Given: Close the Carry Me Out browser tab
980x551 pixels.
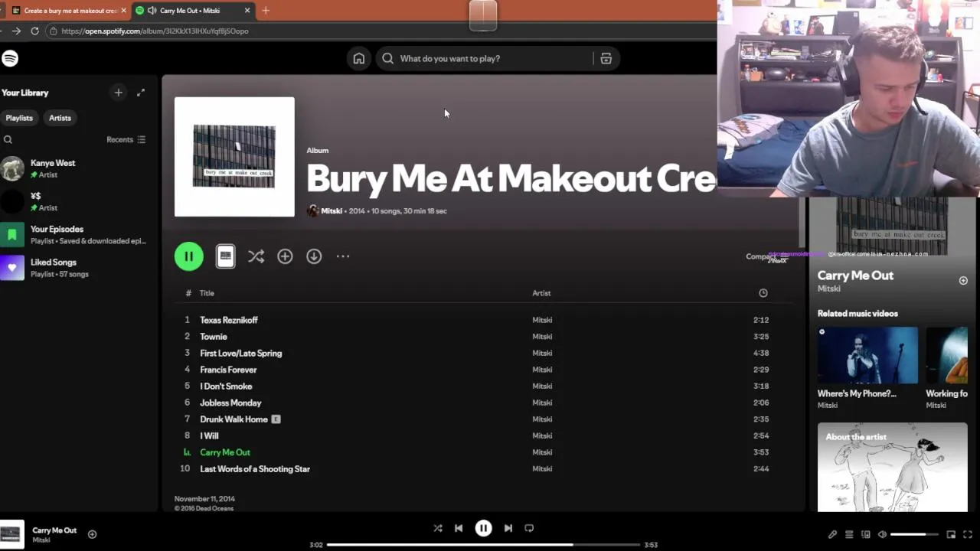Looking at the screenshot, I should [247, 11].
